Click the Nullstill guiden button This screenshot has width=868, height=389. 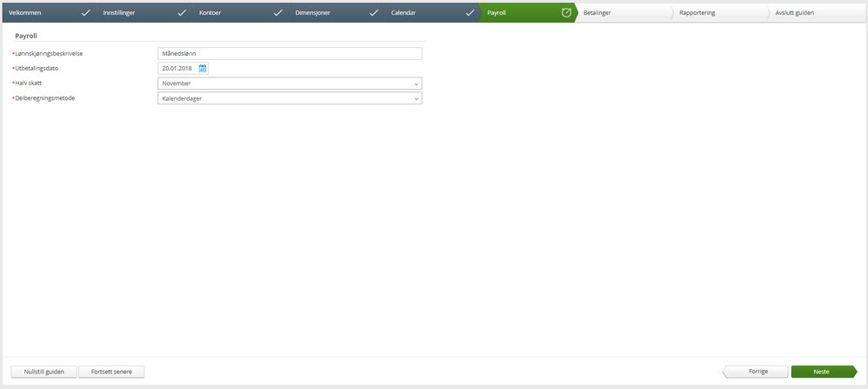pos(44,372)
